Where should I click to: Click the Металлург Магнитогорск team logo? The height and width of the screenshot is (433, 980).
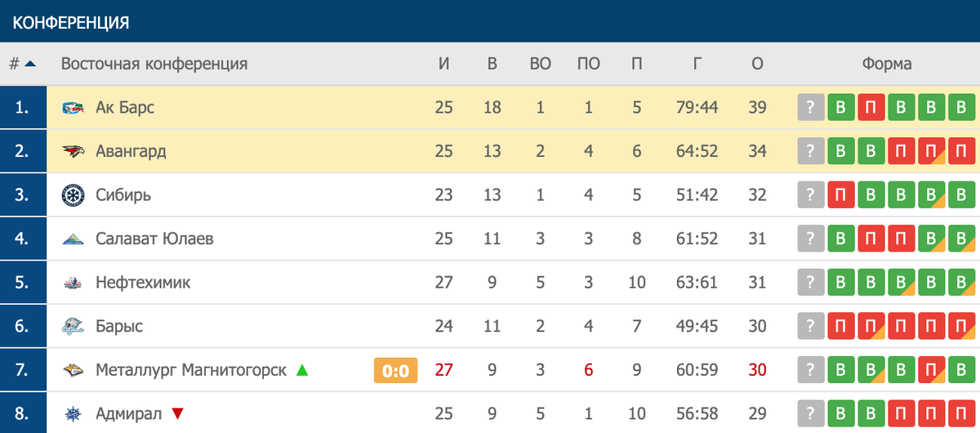[73, 371]
